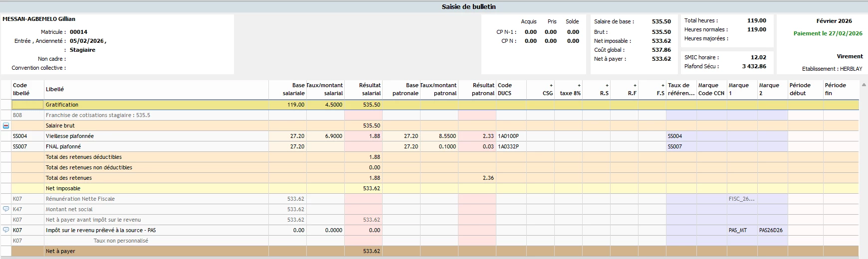Click the 6.9000 salarial rate for Vieillesse plafonnée
The height and width of the screenshot is (259, 868).
325,136
